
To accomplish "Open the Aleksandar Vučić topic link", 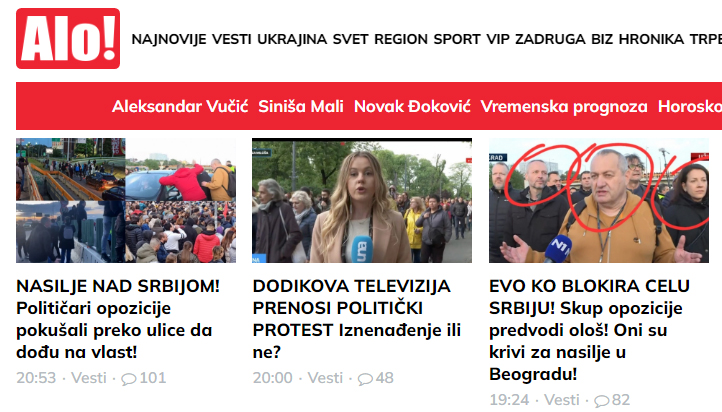I will (x=180, y=106).
